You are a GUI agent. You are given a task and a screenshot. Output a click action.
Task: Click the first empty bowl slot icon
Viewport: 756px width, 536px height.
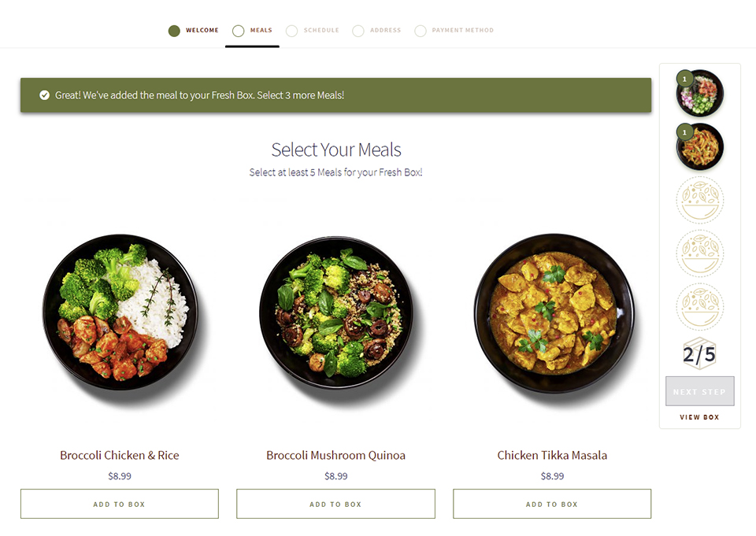click(x=700, y=200)
